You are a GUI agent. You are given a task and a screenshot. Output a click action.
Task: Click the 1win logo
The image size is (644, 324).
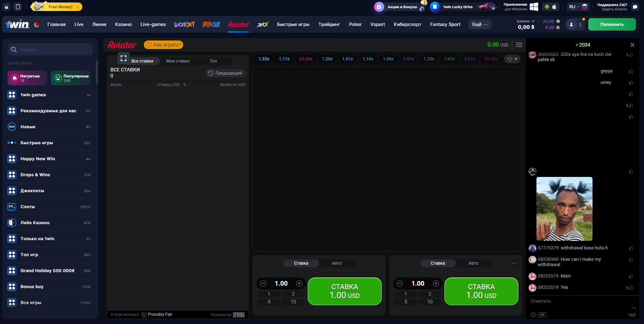tap(17, 24)
